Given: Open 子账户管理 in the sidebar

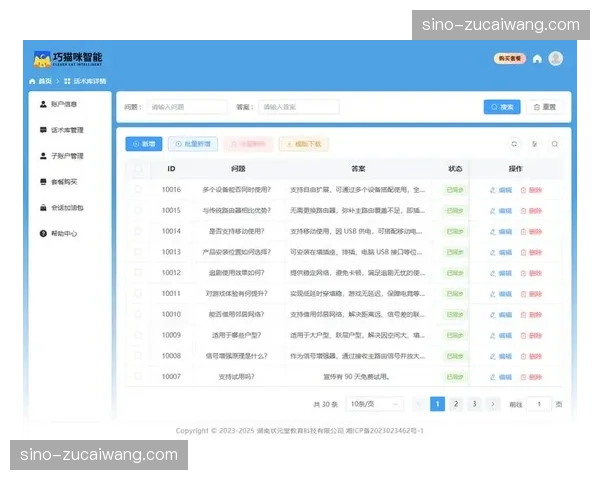Looking at the screenshot, I should 62,156.
